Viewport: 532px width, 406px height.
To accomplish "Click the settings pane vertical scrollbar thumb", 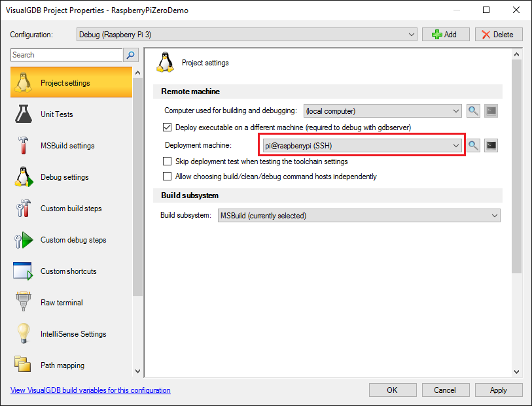I will coord(517,166).
